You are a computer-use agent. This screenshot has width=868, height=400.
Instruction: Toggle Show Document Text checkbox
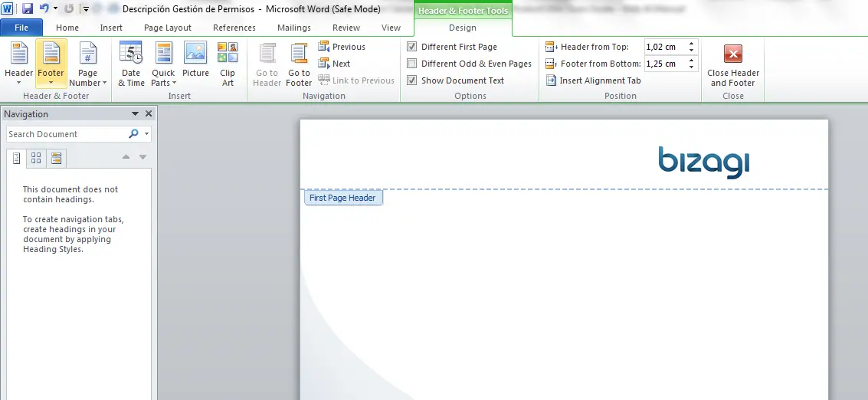click(412, 80)
